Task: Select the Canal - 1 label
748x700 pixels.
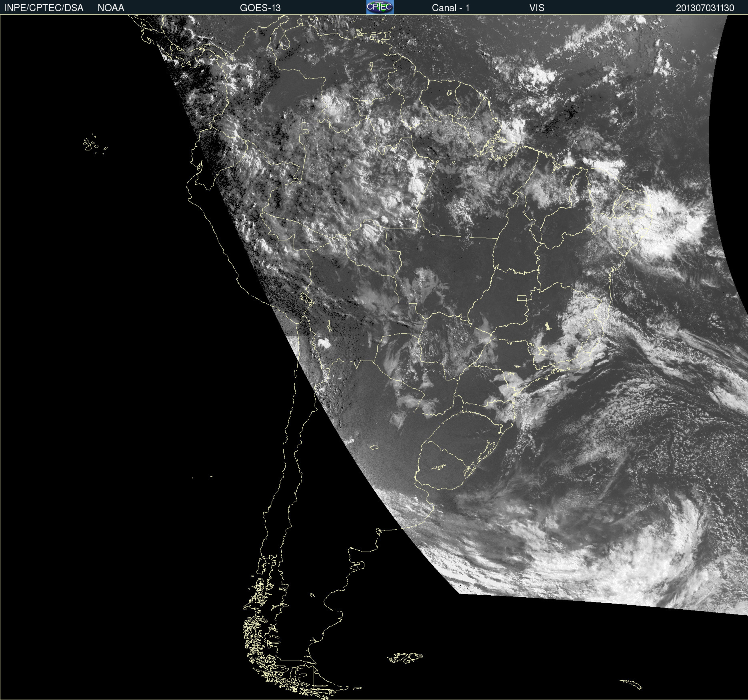Action: coord(450,8)
